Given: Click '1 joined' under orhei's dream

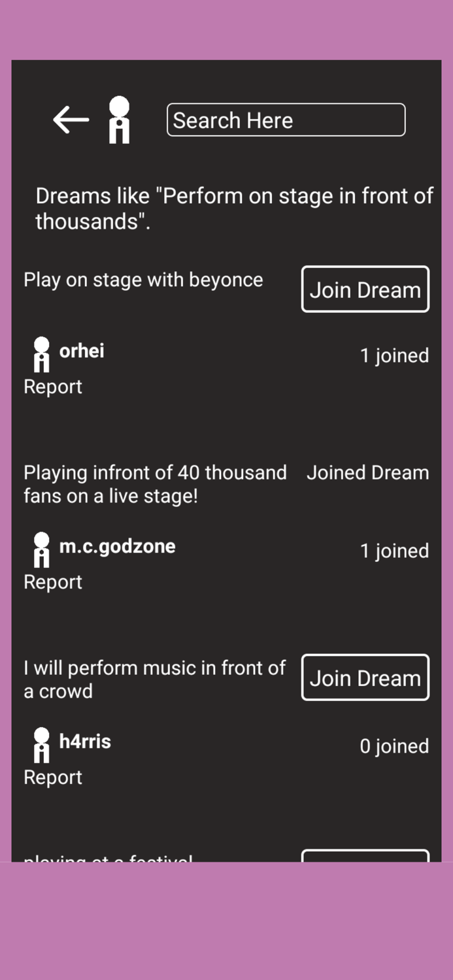Looking at the screenshot, I should pyautogui.click(x=394, y=355).
